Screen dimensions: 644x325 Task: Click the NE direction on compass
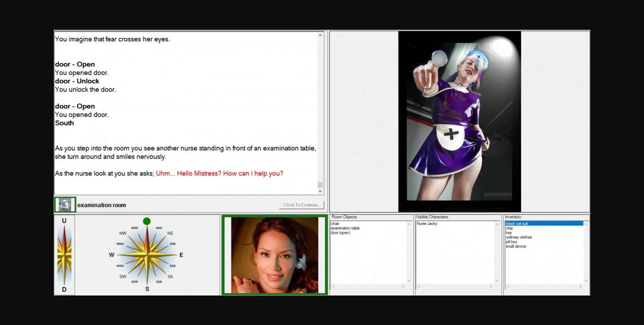[170, 233]
